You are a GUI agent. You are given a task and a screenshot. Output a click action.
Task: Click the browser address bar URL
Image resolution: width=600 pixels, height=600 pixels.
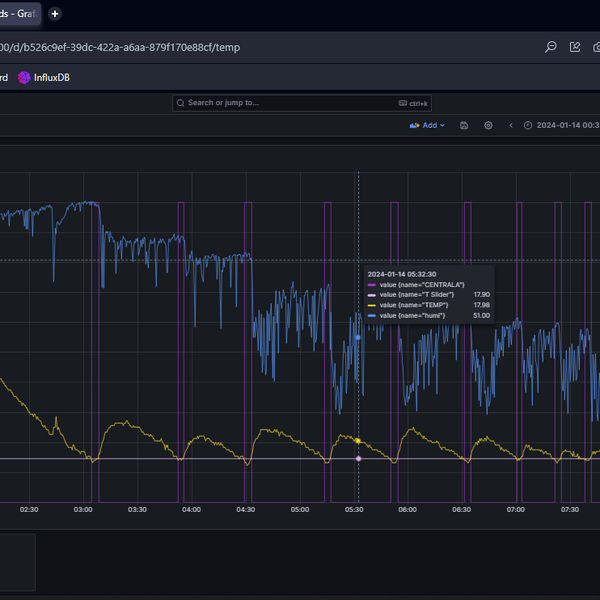click(x=120, y=47)
